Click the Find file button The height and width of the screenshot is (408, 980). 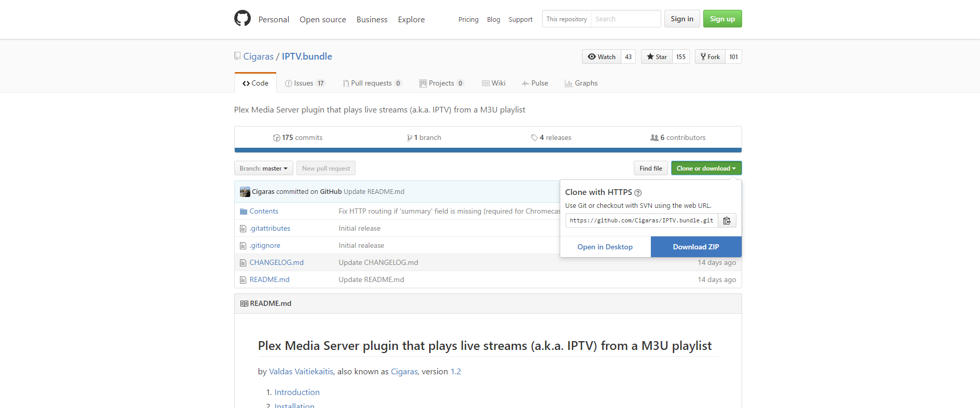coord(651,168)
